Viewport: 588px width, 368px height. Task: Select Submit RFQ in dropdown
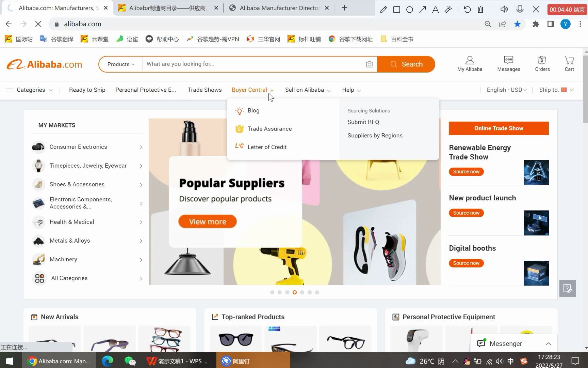pos(363,122)
